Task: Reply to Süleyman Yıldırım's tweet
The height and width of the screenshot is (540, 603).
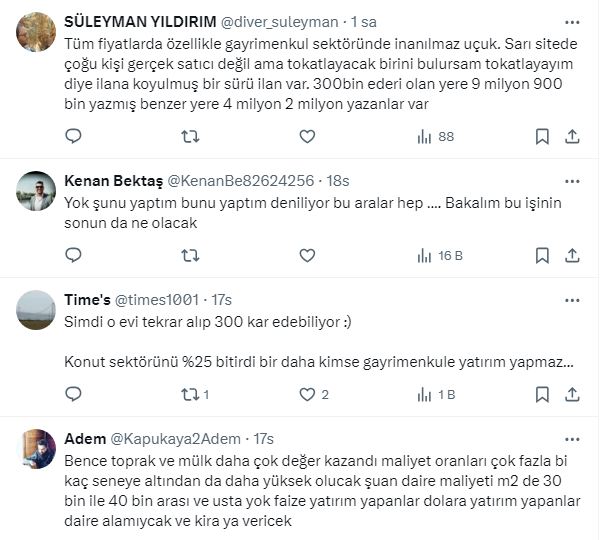Action: click(72, 136)
